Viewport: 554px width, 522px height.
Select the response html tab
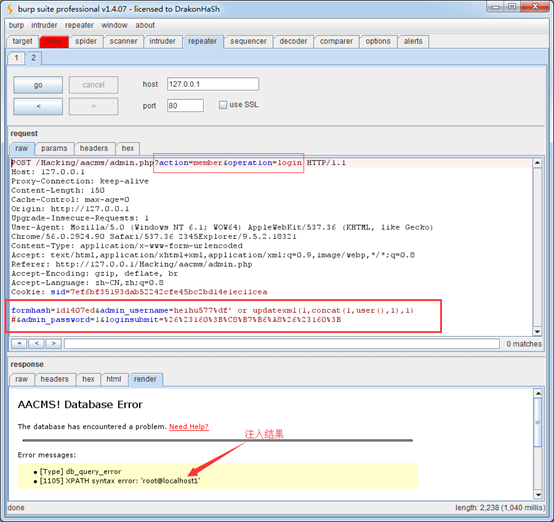click(x=114, y=379)
